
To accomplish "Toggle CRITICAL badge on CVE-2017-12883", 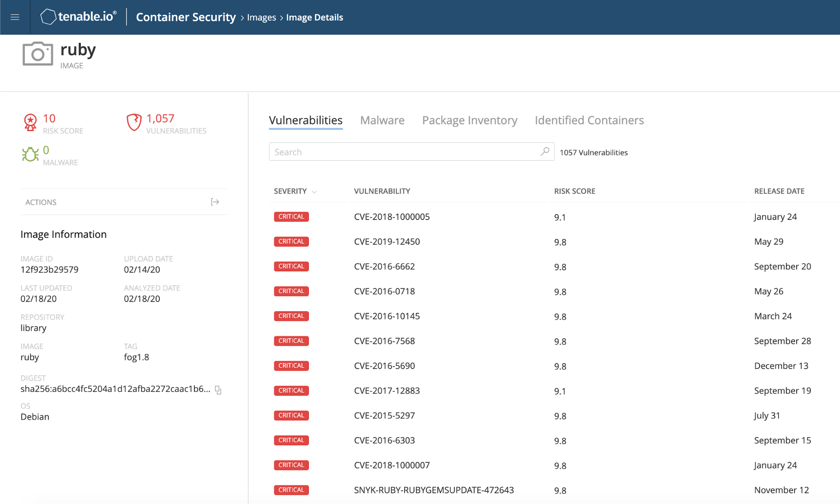I will pyautogui.click(x=290, y=391).
